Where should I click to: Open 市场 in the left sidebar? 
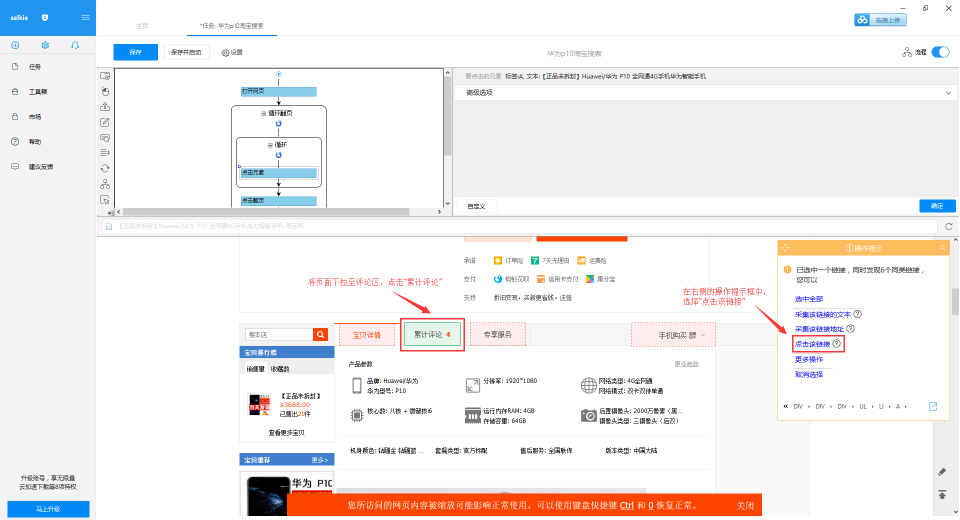35,117
